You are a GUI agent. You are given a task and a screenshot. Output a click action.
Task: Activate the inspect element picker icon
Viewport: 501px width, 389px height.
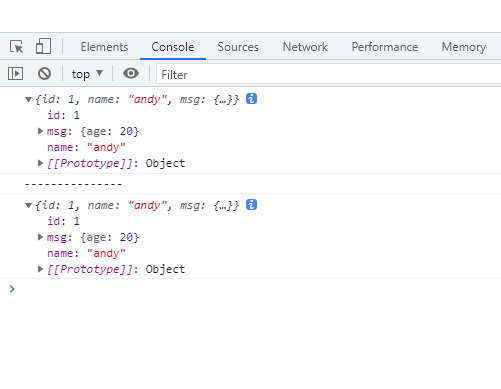[16, 46]
